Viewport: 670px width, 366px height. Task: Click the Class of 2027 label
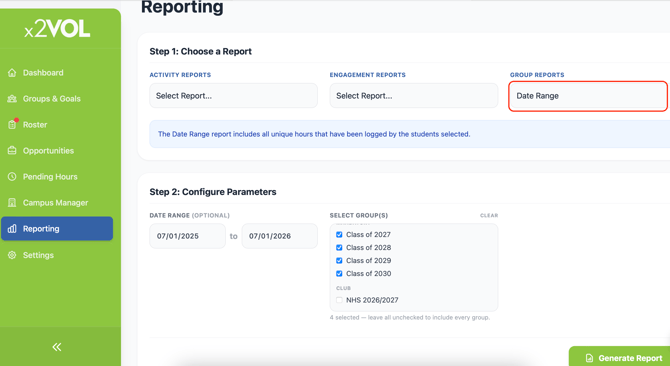point(368,234)
